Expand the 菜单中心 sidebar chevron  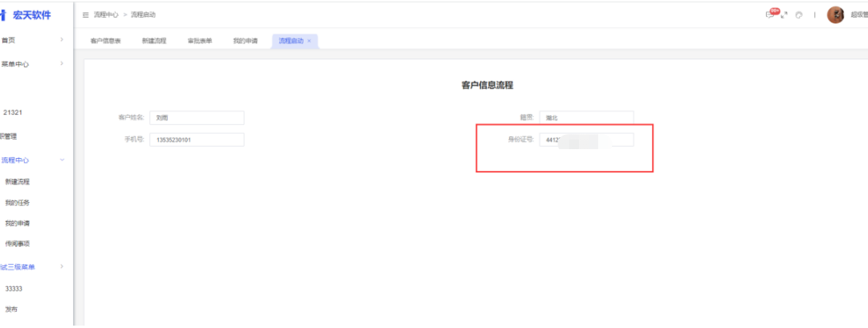(x=62, y=63)
